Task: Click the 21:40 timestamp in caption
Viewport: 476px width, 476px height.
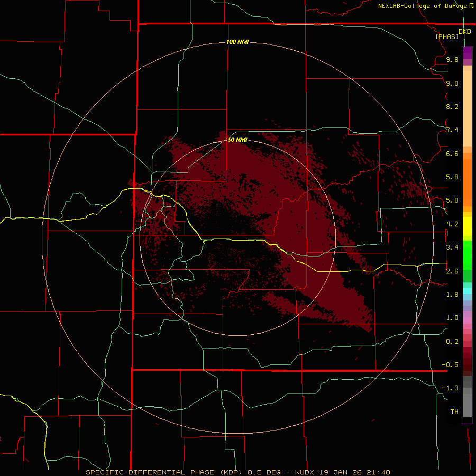Action: pos(378,472)
